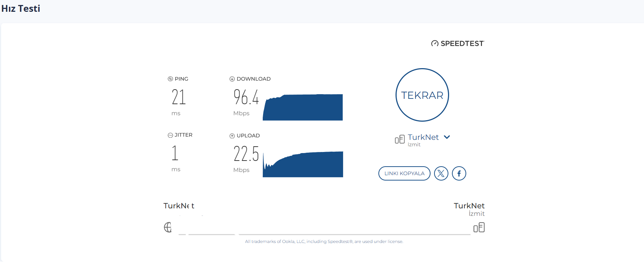
Task: Expand the TurkNet server dropdown chevron
Action: (447, 137)
